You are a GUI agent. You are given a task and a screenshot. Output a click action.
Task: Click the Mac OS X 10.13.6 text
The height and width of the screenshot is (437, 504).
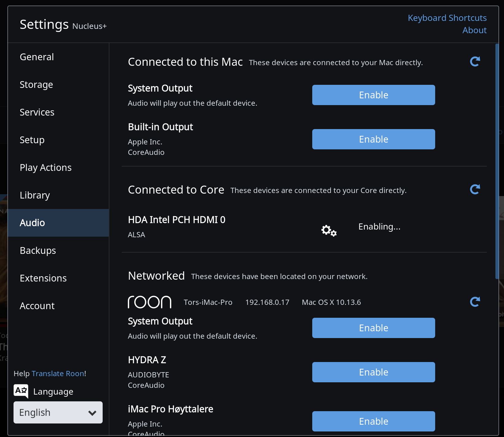331,302
